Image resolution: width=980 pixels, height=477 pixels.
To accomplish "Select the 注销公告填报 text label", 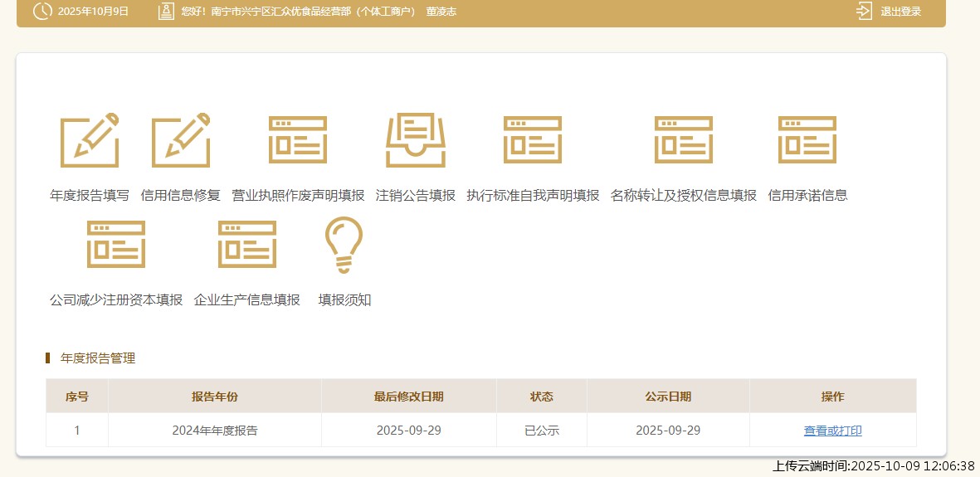I will pyautogui.click(x=416, y=196).
